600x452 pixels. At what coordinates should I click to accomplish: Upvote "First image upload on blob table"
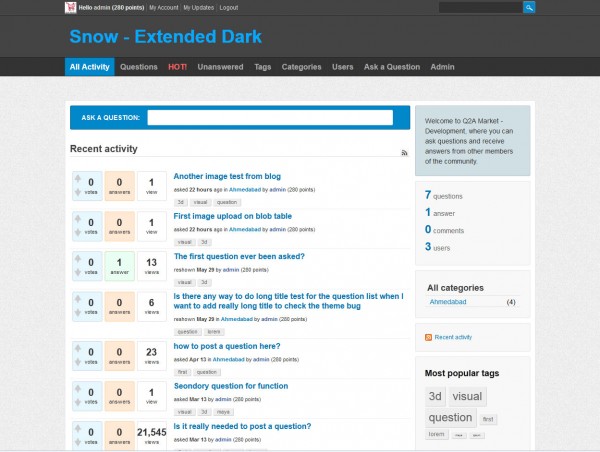coord(79,220)
